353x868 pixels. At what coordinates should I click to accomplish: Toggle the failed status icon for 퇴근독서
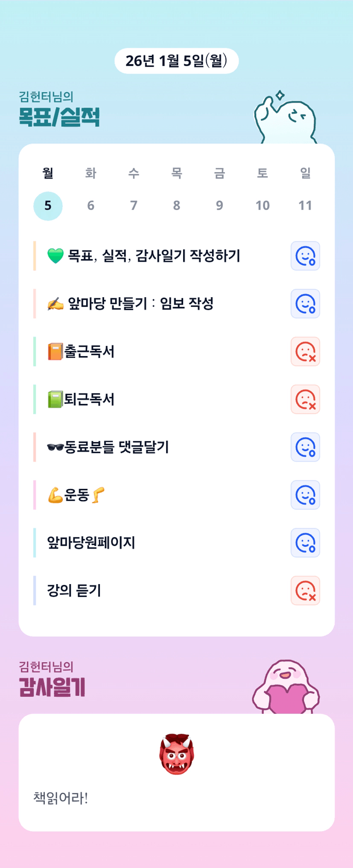coord(305,400)
